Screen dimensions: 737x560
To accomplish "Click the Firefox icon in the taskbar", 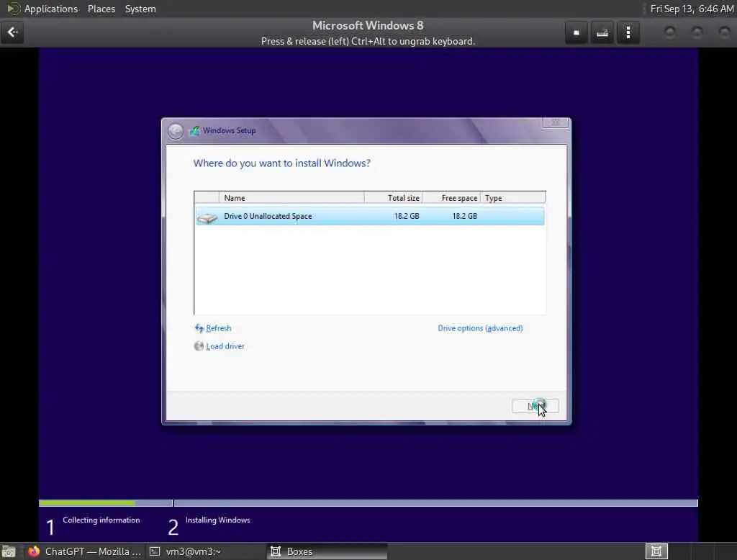I will click(x=34, y=551).
